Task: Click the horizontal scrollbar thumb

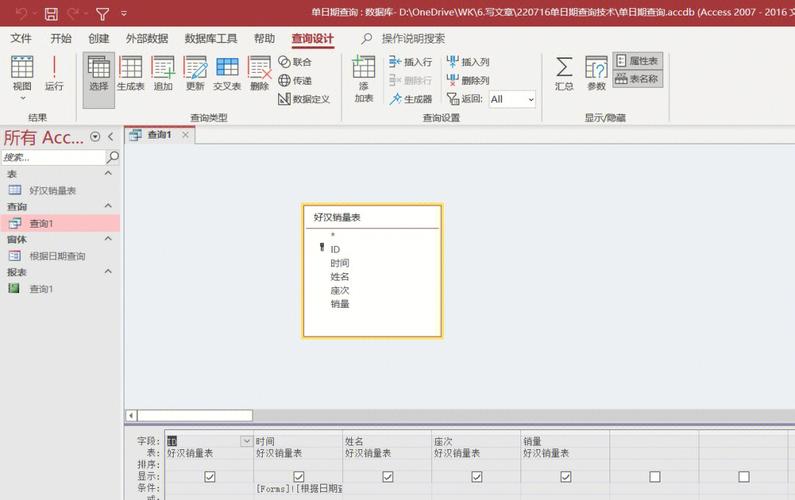Action: [195, 415]
